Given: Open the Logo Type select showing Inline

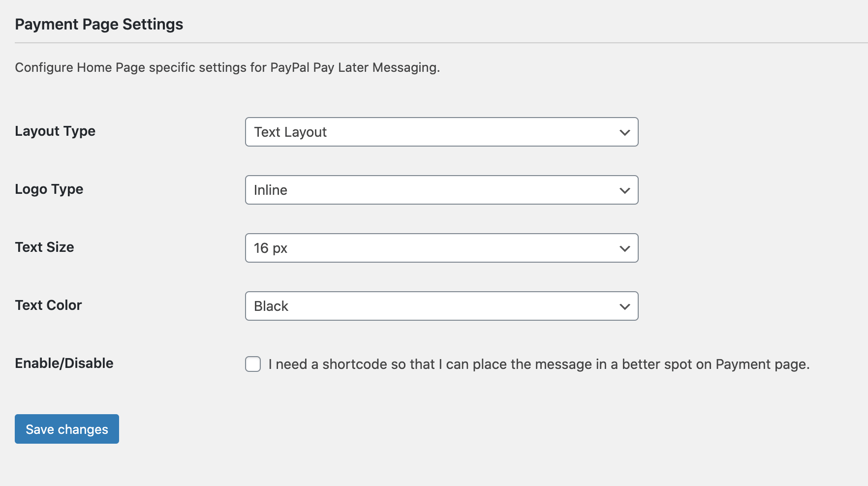Looking at the screenshot, I should (x=433, y=190).
